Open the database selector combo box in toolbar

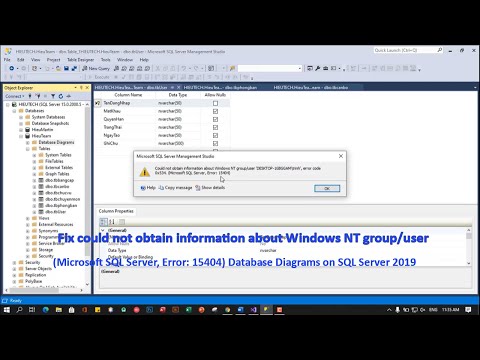click(269, 68)
